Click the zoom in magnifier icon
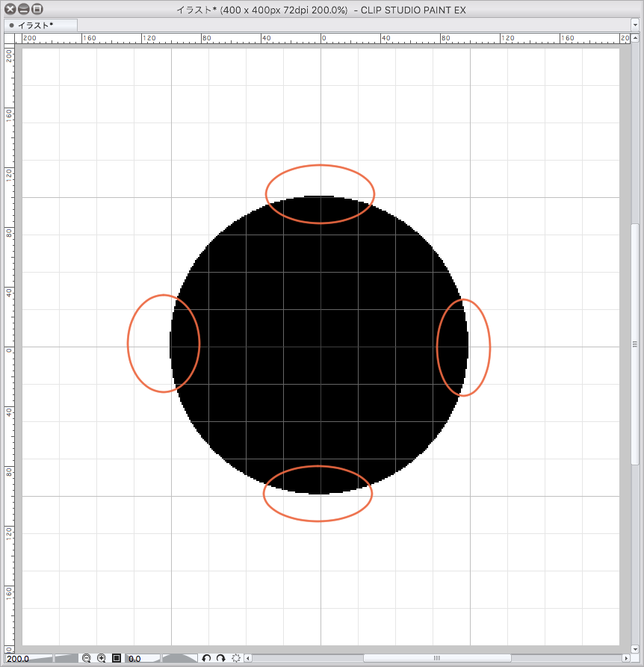This screenshot has height=667, width=644. point(102,658)
